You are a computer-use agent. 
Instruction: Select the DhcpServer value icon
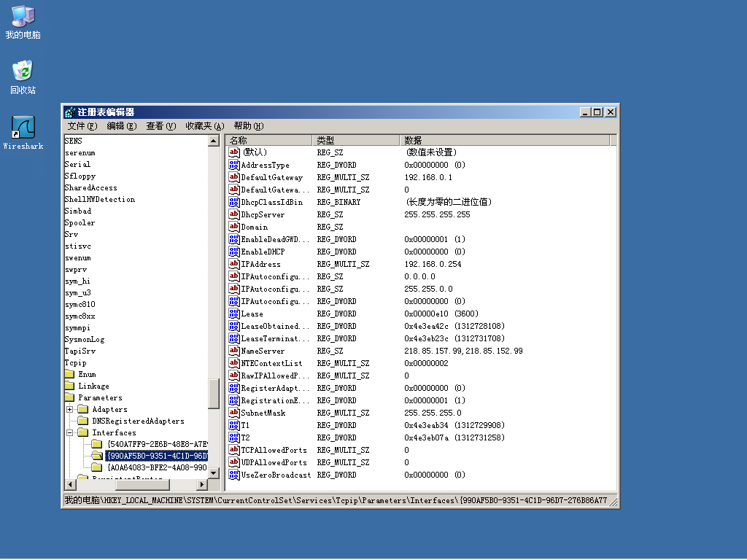tap(234, 214)
